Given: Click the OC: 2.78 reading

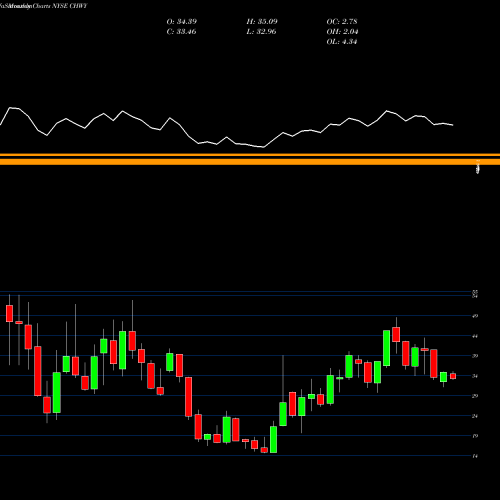Looking at the screenshot, I should [342, 21].
